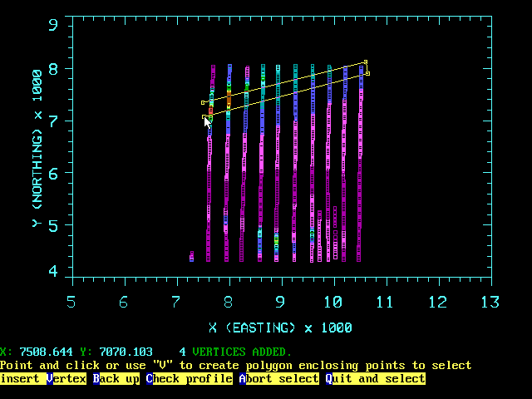The image size is (532, 399).
Task: Select the "insert Vertex" command
Action: 43,379
